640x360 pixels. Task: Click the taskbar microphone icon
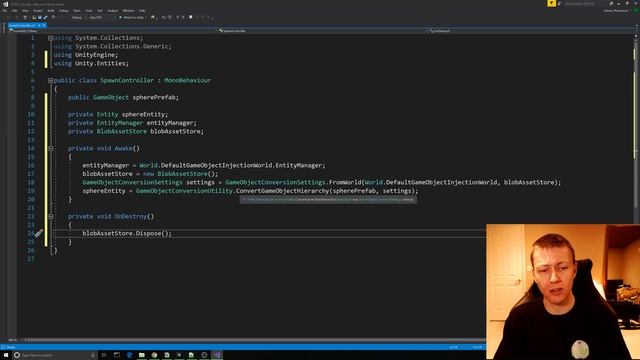[93, 355]
